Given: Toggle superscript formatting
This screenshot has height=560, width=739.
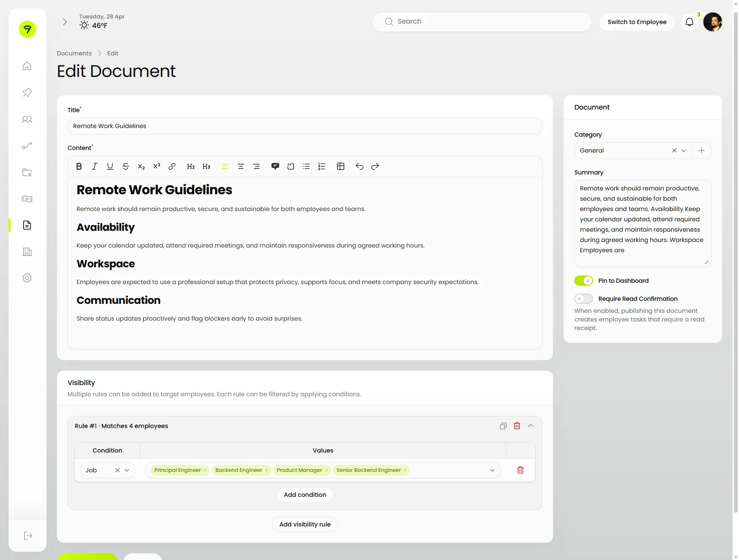Looking at the screenshot, I should (157, 166).
